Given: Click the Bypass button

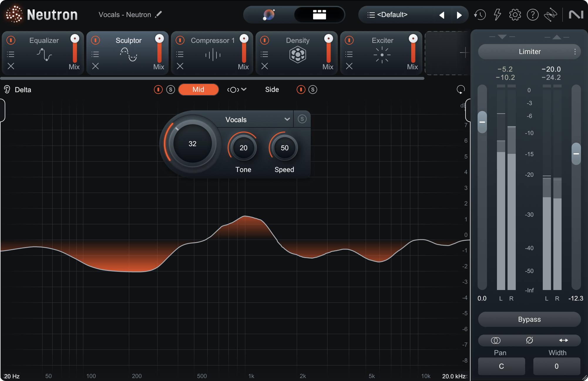Looking at the screenshot, I should click(529, 319).
